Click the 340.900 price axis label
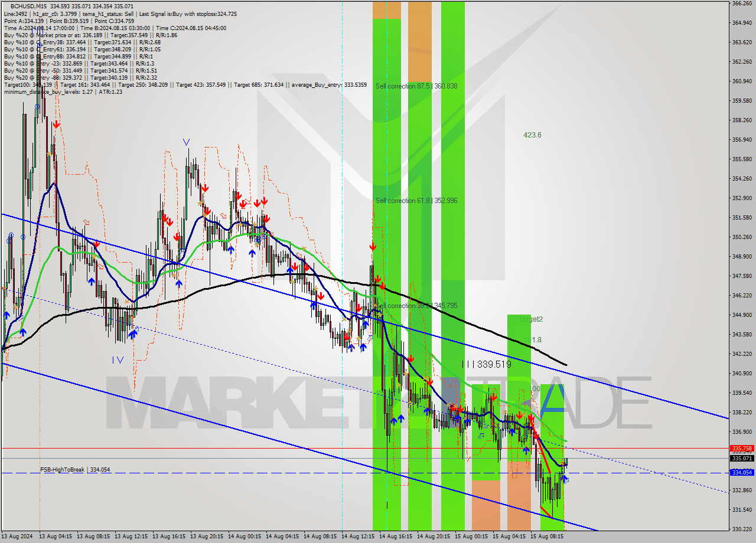 click(x=742, y=374)
